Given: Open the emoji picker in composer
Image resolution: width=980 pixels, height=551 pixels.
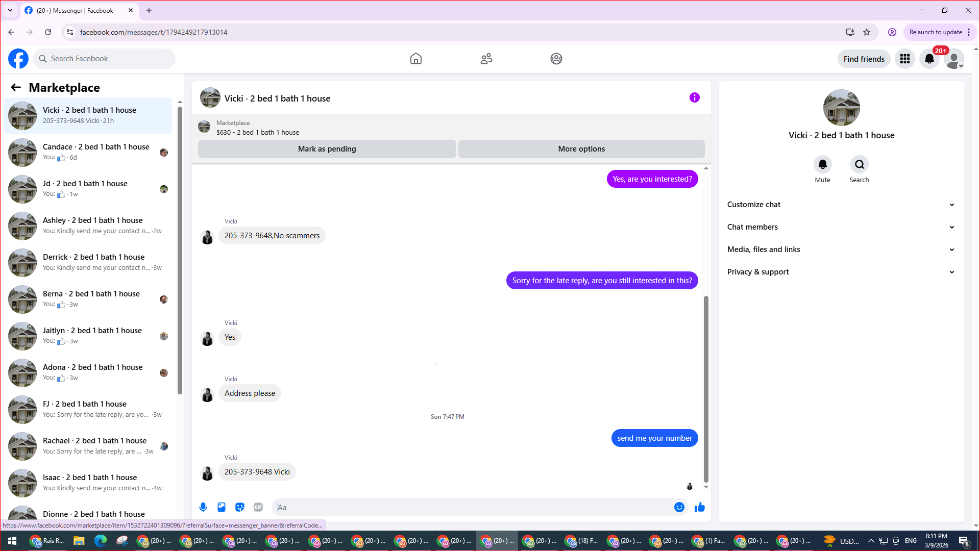Looking at the screenshot, I should click(x=679, y=507).
